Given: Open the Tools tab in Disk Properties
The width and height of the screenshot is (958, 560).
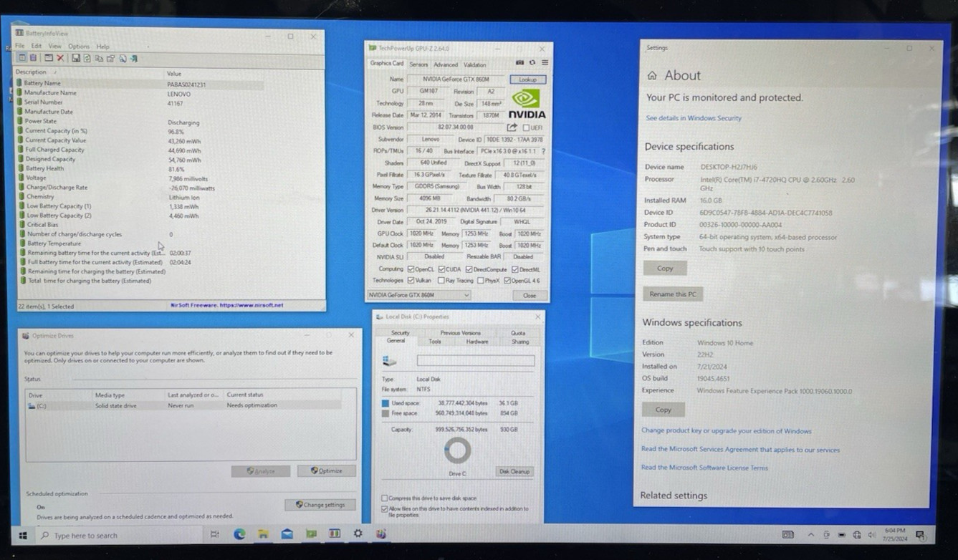Looking at the screenshot, I should [x=435, y=342].
